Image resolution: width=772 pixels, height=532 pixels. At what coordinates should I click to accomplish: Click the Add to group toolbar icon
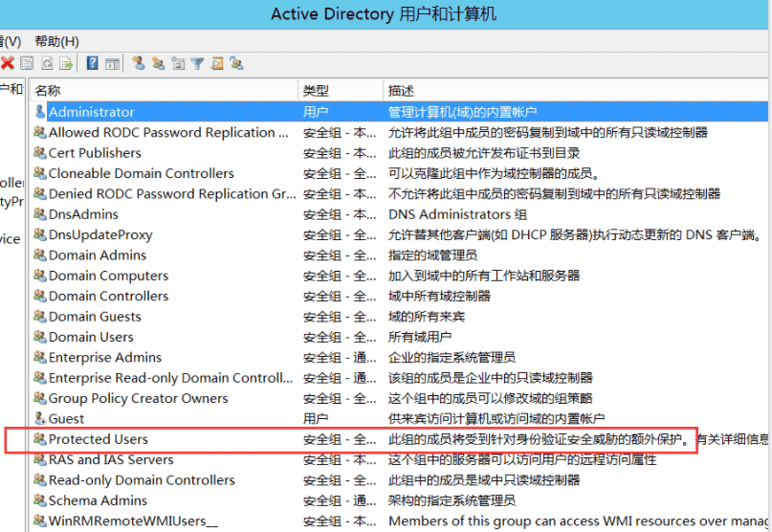click(237, 63)
